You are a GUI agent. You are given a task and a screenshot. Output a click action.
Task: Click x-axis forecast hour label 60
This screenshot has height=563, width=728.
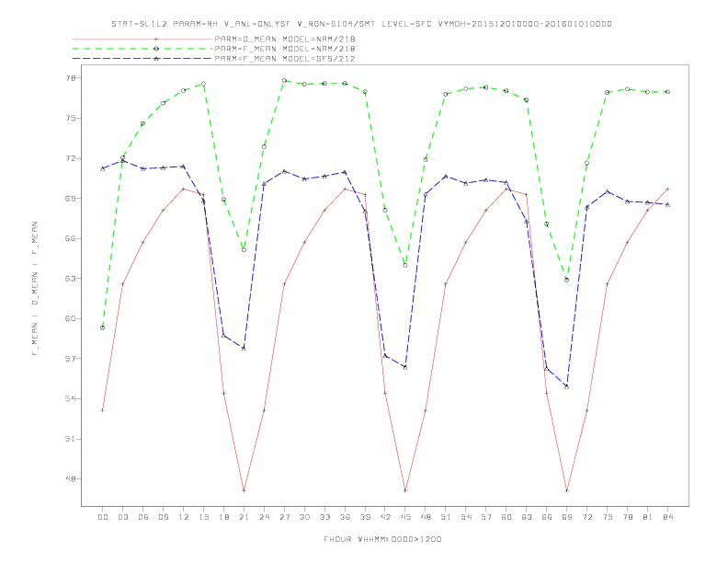506,517
